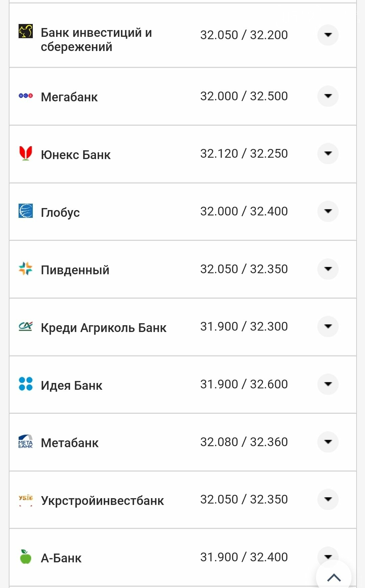Click the scroll-to-top arrow button

334,577
